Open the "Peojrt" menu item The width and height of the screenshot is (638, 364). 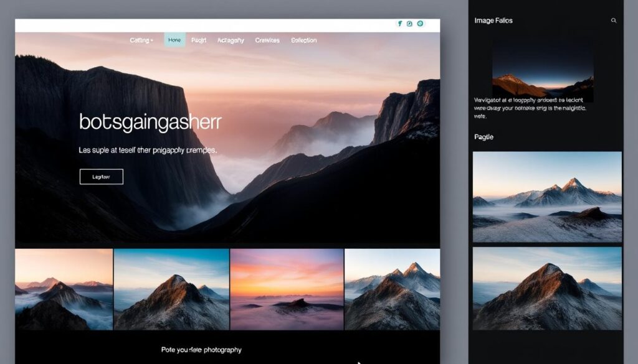tap(199, 40)
